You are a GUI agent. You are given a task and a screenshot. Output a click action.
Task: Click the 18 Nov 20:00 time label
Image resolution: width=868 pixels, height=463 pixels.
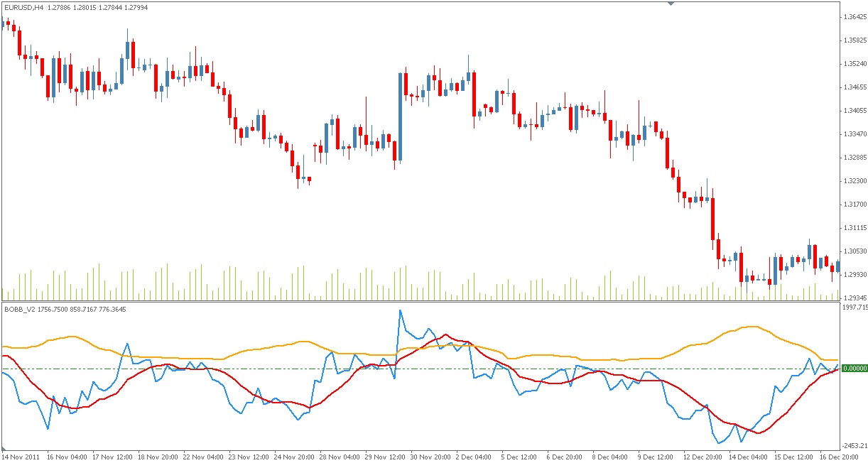click(158, 457)
